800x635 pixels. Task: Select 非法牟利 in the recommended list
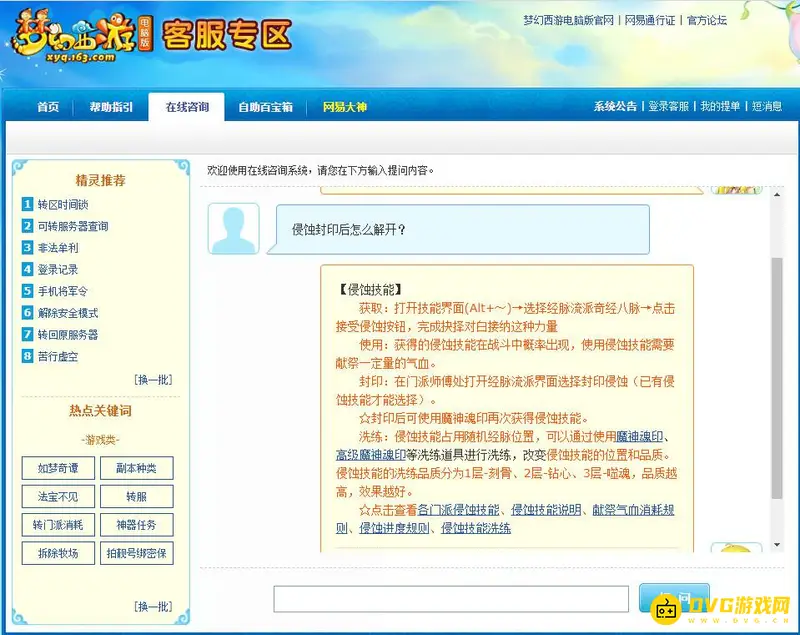pyautogui.click(x=58, y=248)
